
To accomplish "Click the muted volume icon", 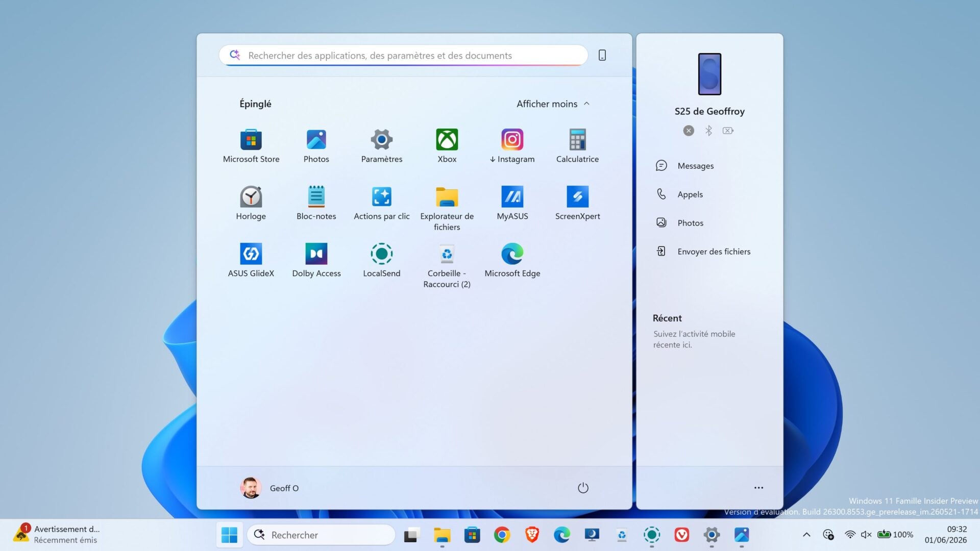I will pos(866,535).
